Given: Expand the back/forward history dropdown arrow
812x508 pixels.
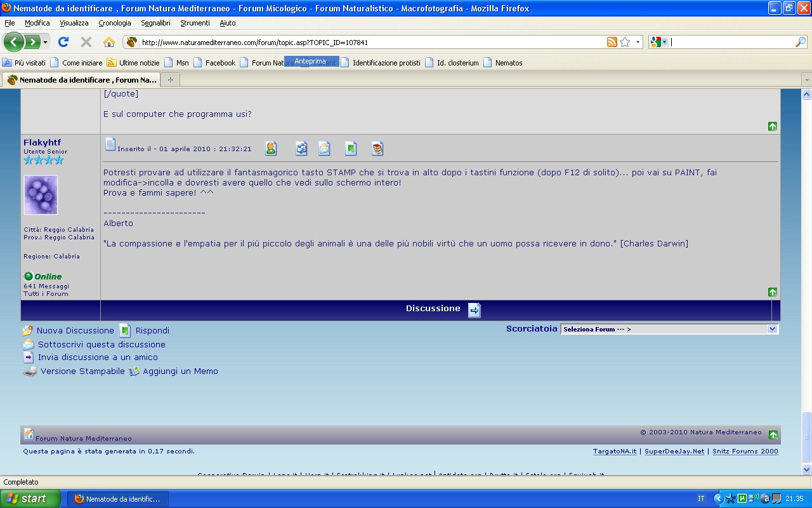Looking at the screenshot, I should coord(45,43).
